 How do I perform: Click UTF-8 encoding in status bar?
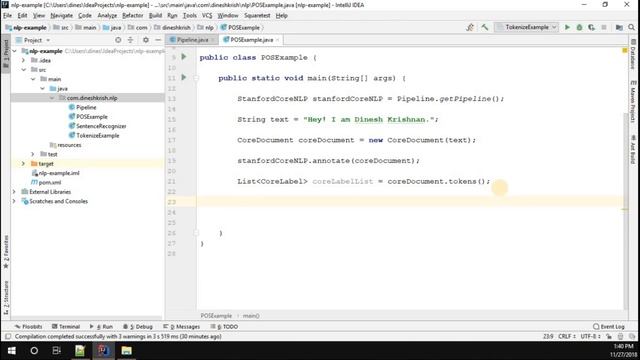tap(590, 337)
